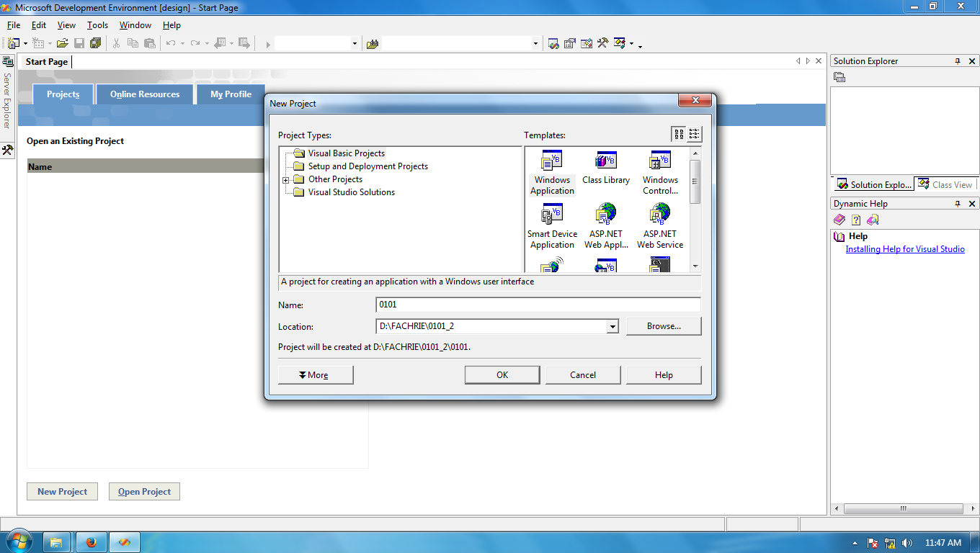Click the Save toolbar icon
Viewport: 980px width, 553px height.
point(79,44)
